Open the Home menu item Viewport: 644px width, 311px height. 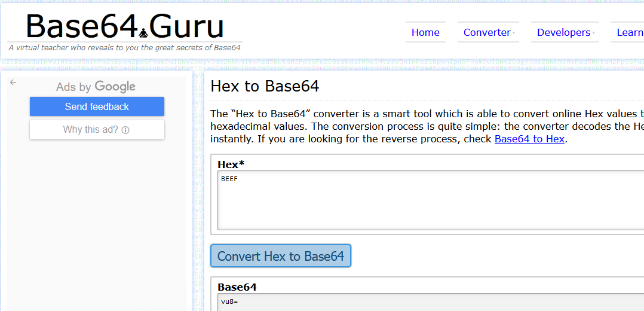point(425,32)
